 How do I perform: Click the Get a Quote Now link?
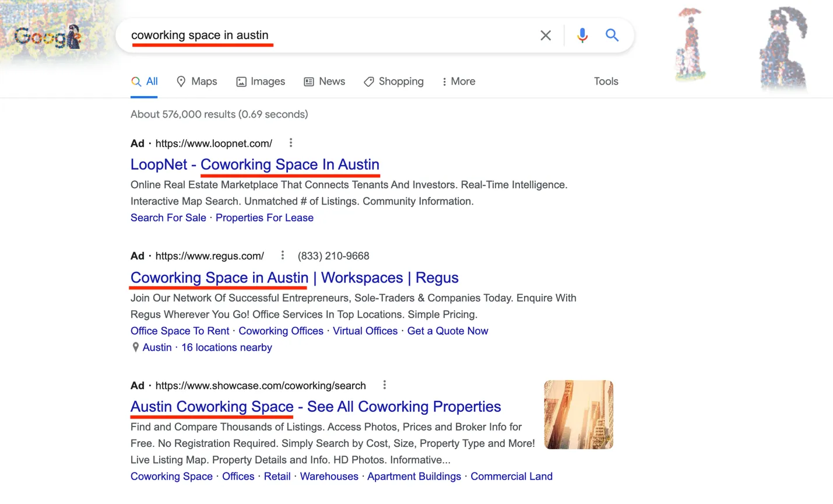tap(447, 331)
